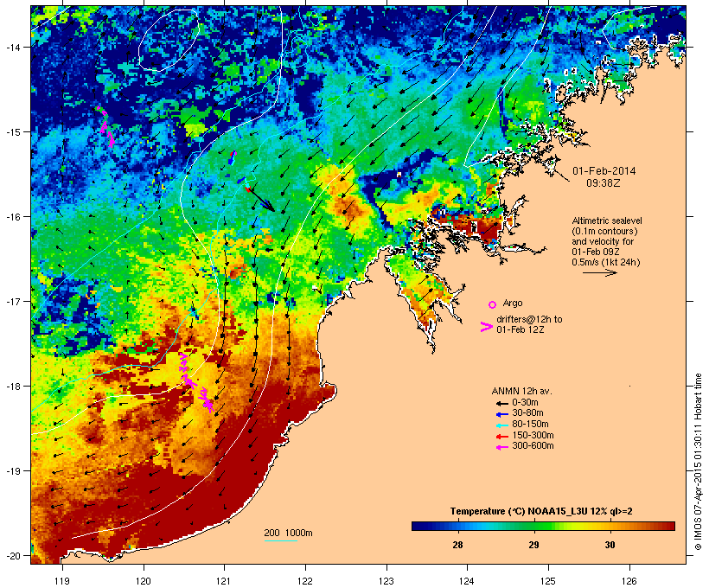Click the longitude axis label 119
Image resolution: width=709 pixels, height=588 pixels.
pos(62,581)
